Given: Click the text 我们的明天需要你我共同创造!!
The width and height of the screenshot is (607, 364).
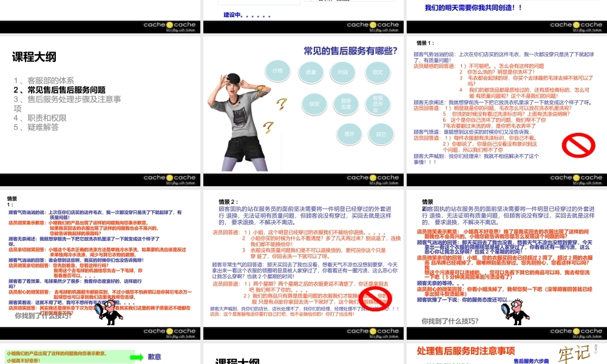Looking at the screenshot, I should coord(473,7).
